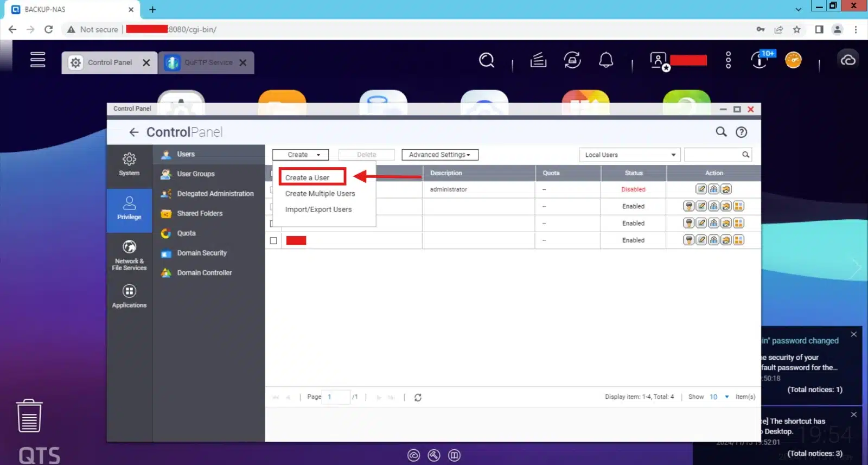Viewport: 868px width, 465px height.
Task: Open the Local Users filter dropdown
Action: [629, 155]
